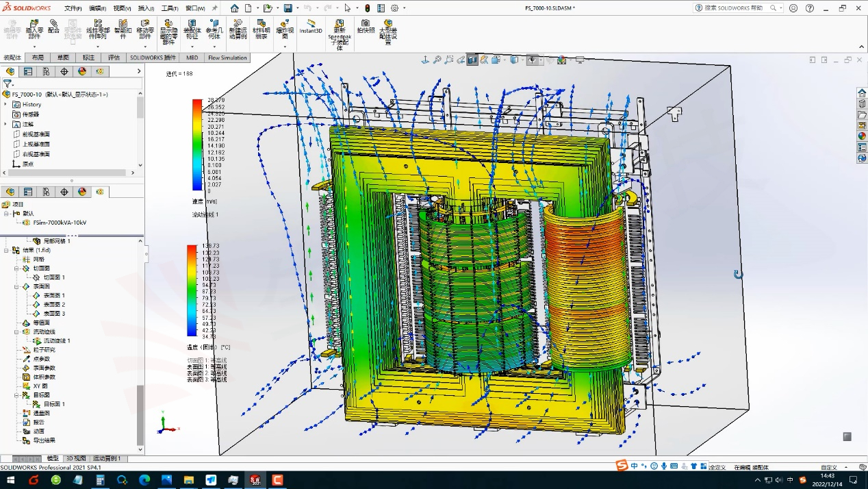The image size is (868, 489).
Task: Click the 导出结果 export results item
Action: 38,440
